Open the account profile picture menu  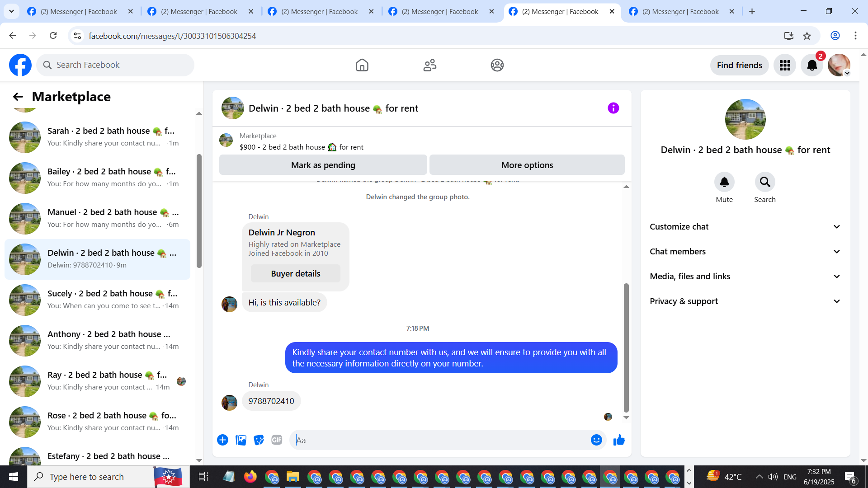pyautogui.click(x=839, y=66)
